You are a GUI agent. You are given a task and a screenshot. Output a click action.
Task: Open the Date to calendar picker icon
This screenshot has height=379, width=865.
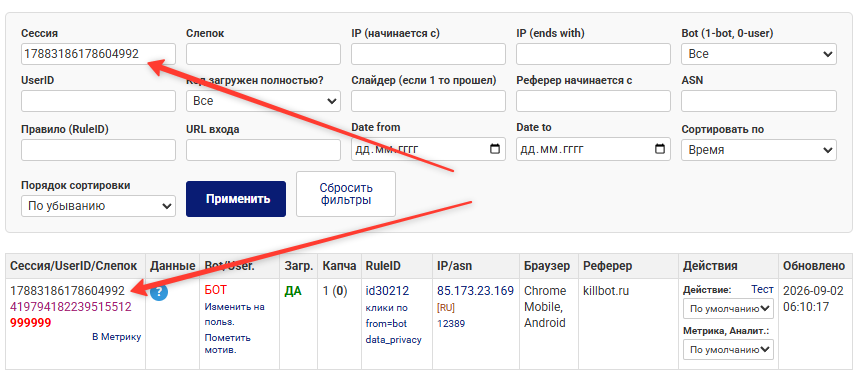[x=660, y=149]
